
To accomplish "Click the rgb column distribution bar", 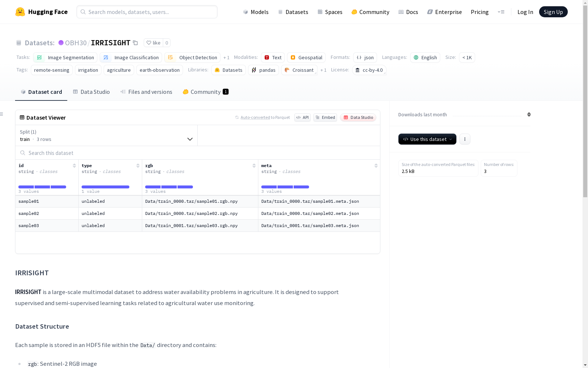I will click(169, 187).
